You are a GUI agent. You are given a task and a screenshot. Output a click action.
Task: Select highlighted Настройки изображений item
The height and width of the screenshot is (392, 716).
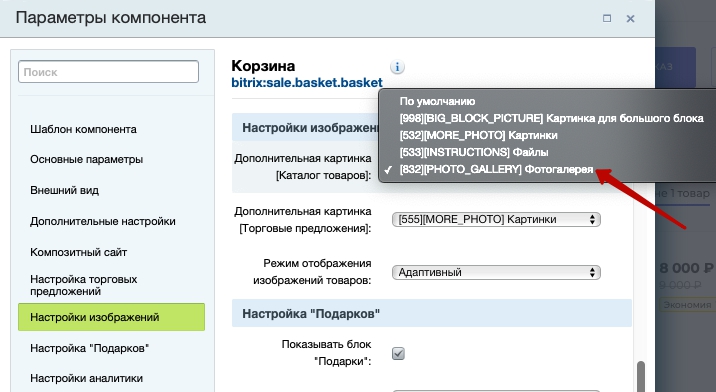(x=111, y=317)
